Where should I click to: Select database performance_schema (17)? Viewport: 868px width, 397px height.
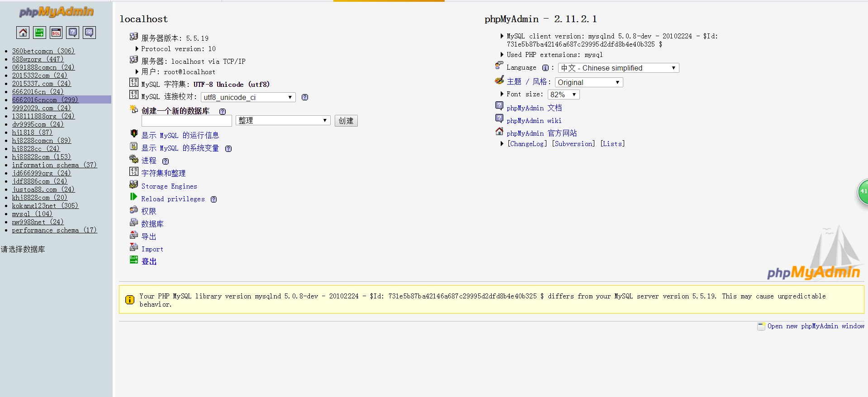54,230
